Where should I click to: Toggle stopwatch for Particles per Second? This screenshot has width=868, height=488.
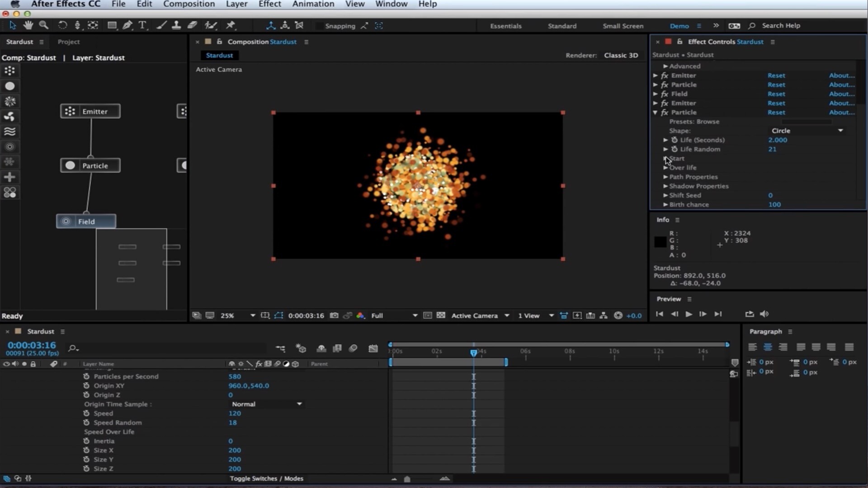(86, 376)
